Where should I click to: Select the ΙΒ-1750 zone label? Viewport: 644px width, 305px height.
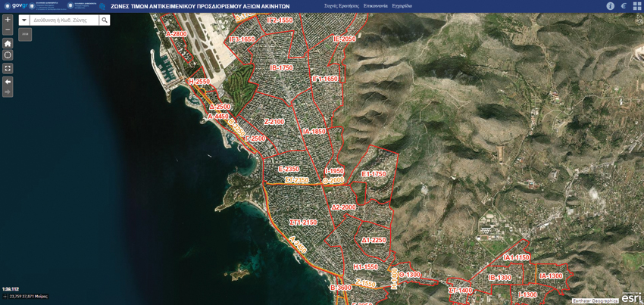pos(281,68)
